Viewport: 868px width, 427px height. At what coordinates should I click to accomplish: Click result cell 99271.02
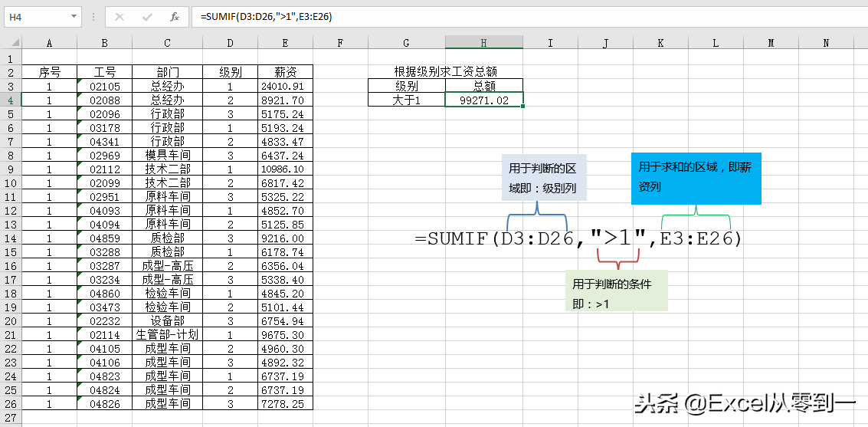484,100
